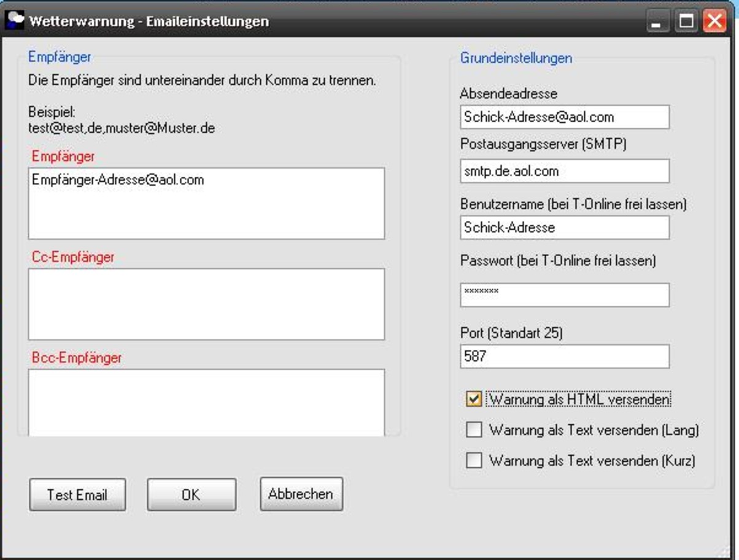Image resolution: width=739 pixels, height=560 pixels.
Task: Tick Warnung als Text versenden (Lang)
Action: 474,430
